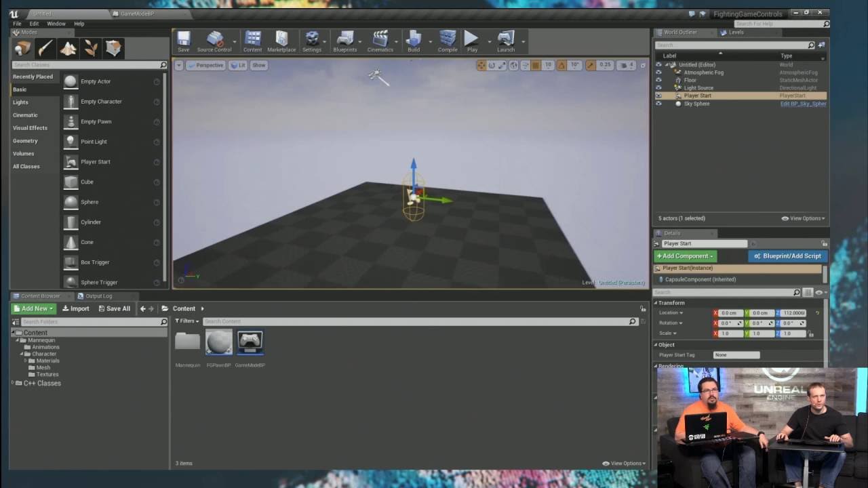This screenshot has height=488, width=868.
Task: Open the Perspective viewport button
Action: tap(206, 65)
